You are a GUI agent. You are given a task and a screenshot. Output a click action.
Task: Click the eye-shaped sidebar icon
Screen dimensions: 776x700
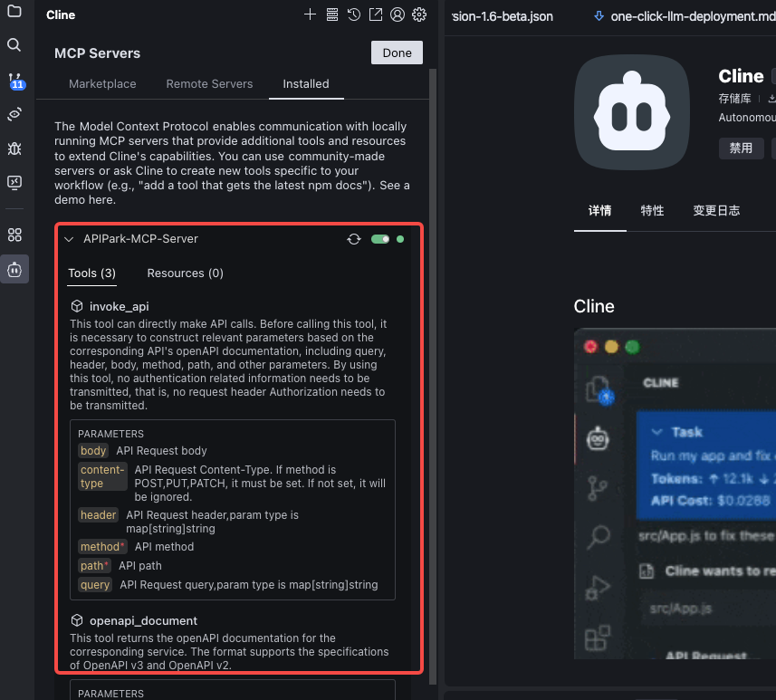click(14, 114)
